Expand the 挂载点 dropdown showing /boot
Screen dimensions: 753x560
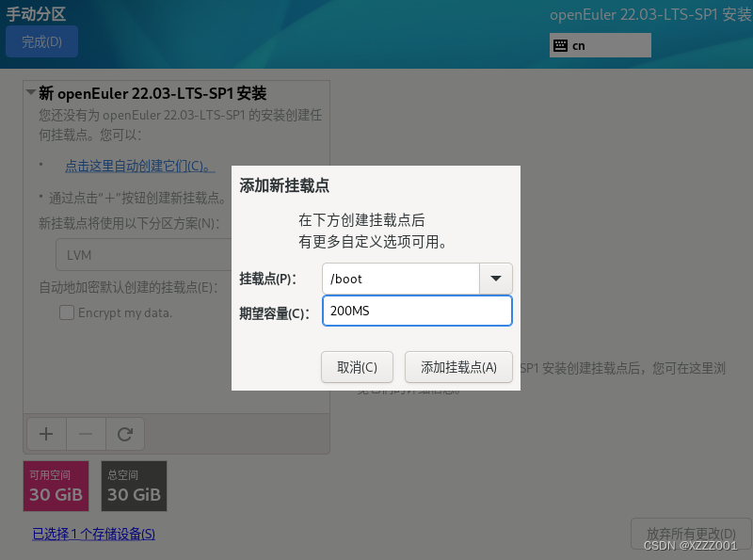[x=496, y=279]
